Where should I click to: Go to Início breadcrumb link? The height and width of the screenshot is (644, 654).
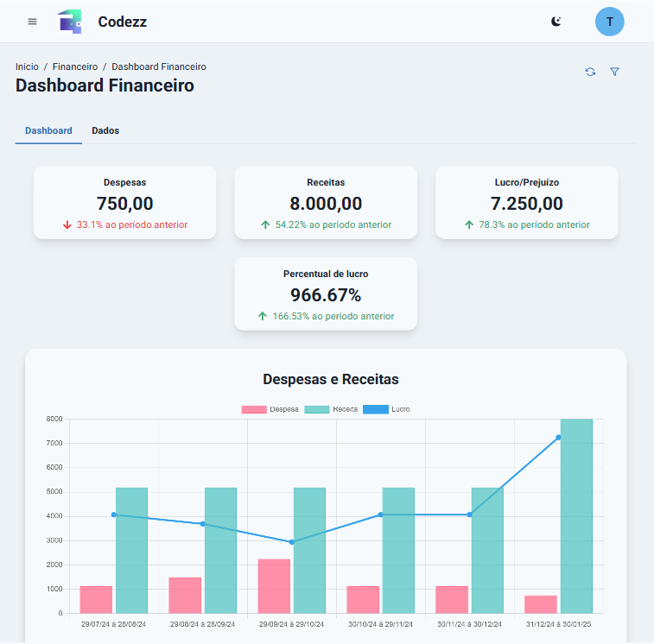pyautogui.click(x=27, y=66)
